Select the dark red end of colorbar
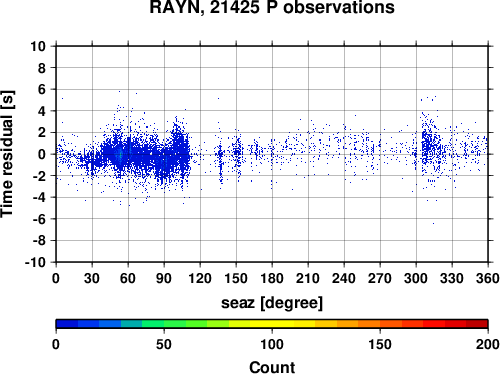This screenshot has height=374, width=500. [477, 323]
